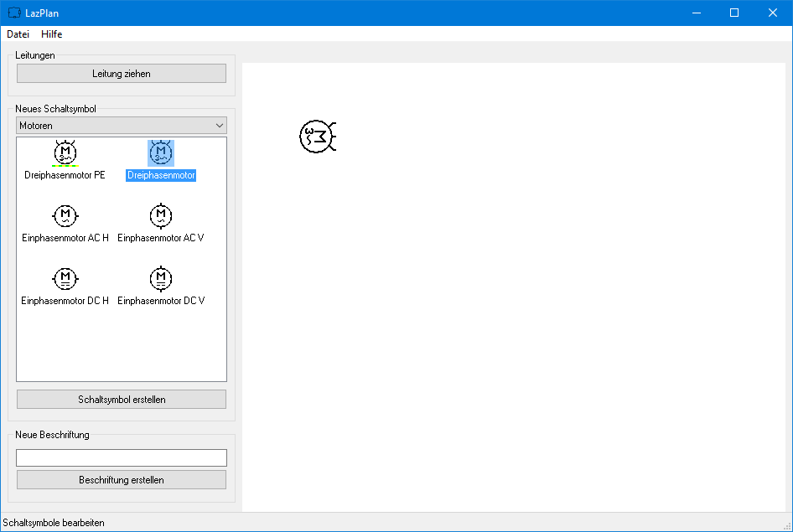The width and height of the screenshot is (793, 532).
Task: Expand the symbol category list arrow
Action: click(220, 126)
